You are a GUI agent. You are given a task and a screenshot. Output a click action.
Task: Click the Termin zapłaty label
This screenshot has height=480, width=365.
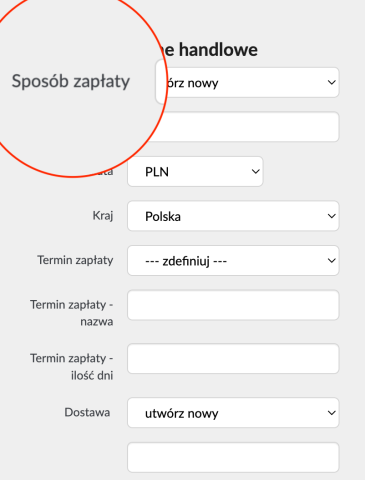pyautogui.click(x=75, y=260)
